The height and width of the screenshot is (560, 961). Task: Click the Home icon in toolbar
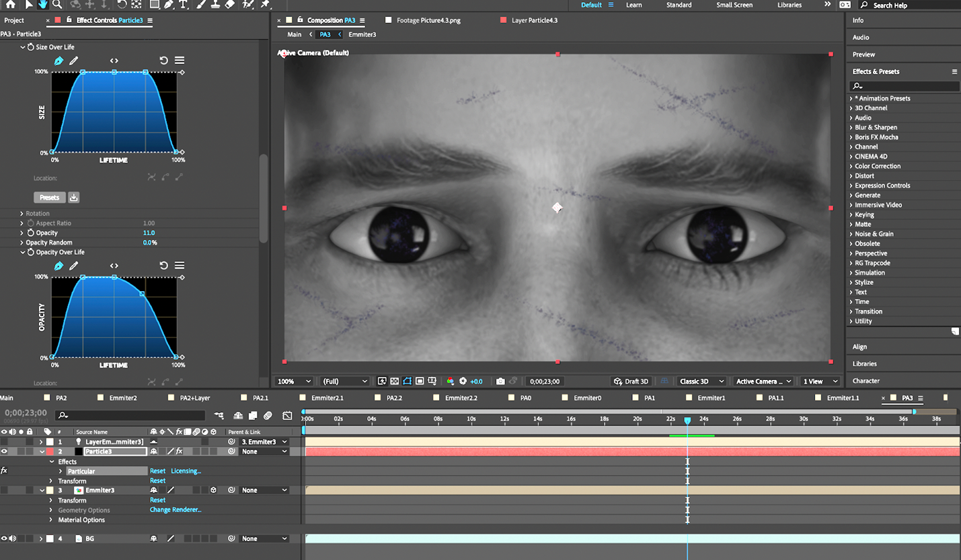10,5
